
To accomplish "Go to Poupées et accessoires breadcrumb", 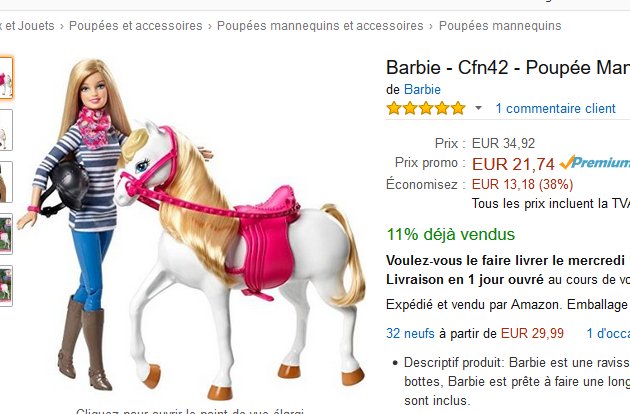I will (135, 26).
